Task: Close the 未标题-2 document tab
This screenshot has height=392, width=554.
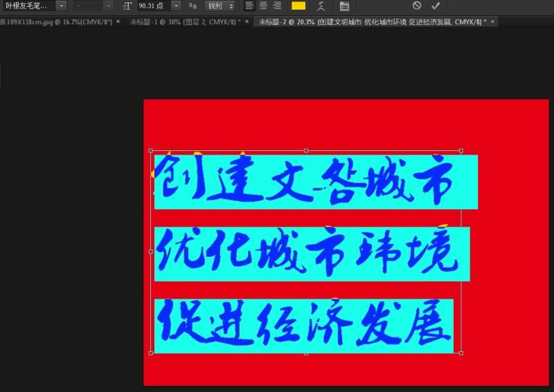Action: click(x=492, y=21)
